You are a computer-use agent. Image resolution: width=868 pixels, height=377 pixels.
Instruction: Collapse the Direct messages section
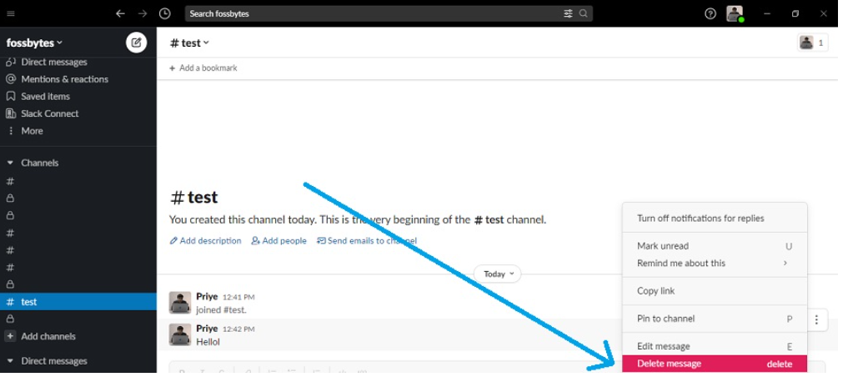pos(11,361)
